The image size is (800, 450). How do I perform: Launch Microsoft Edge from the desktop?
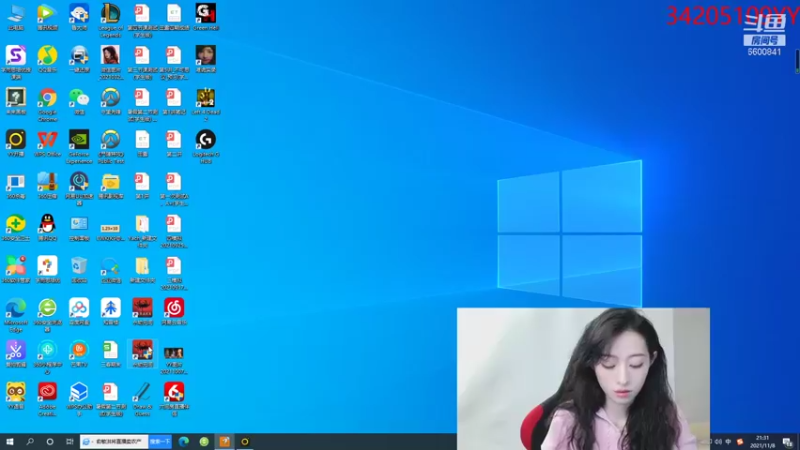point(16,315)
